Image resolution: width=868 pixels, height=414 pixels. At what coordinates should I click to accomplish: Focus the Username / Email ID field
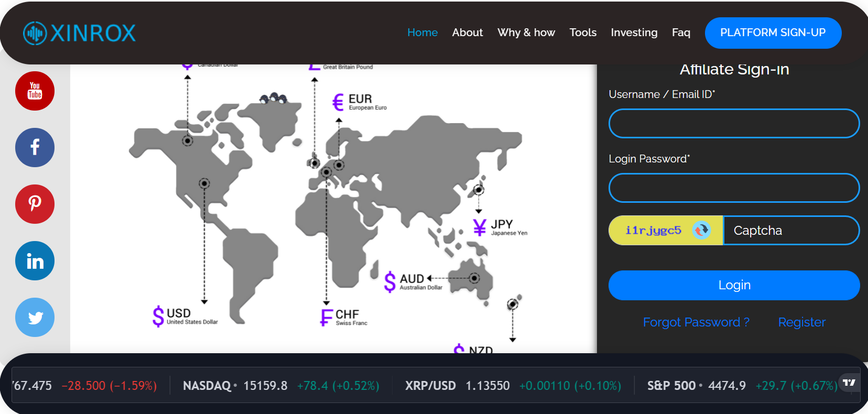[x=734, y=124]
